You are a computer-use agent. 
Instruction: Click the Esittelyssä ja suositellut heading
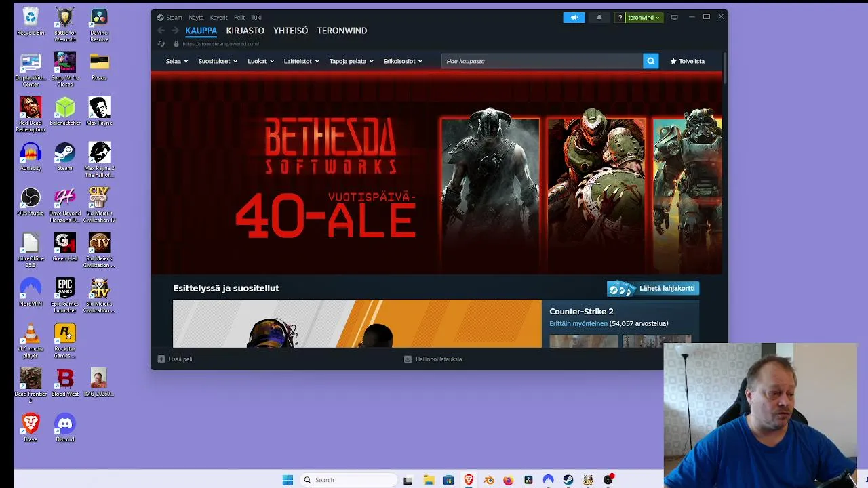point(226,289)
